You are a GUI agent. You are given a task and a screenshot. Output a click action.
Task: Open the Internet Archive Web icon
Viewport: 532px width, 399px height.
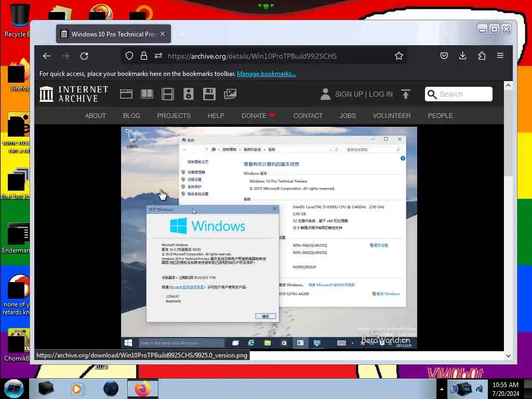click(126, 94)
